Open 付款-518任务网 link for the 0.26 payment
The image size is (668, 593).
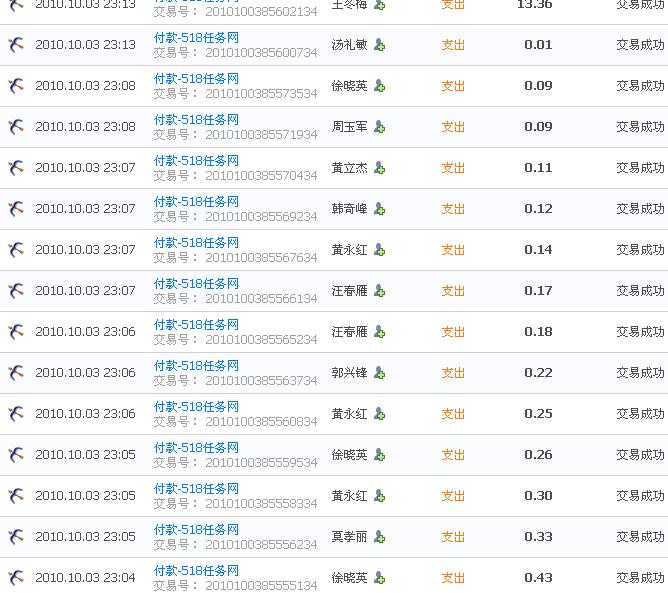[196, 448]
